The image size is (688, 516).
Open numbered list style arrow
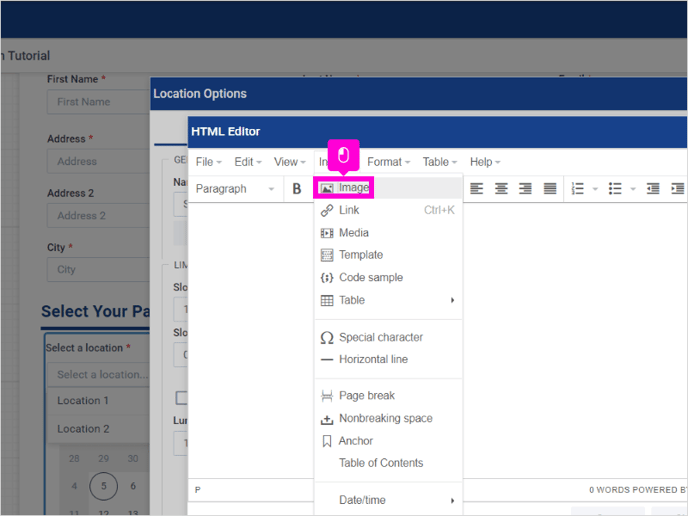click(595, 189)
